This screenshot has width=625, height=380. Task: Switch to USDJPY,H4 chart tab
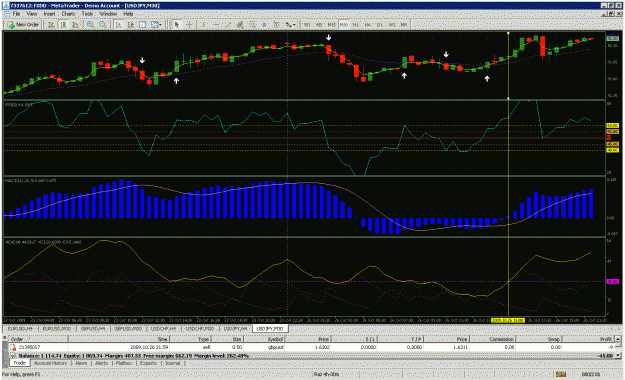(235, 329)
